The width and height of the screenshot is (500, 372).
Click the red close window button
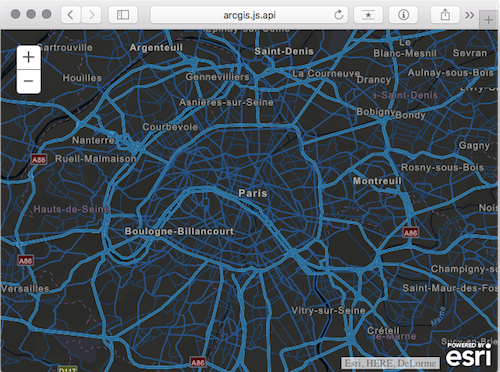[15, 14]
